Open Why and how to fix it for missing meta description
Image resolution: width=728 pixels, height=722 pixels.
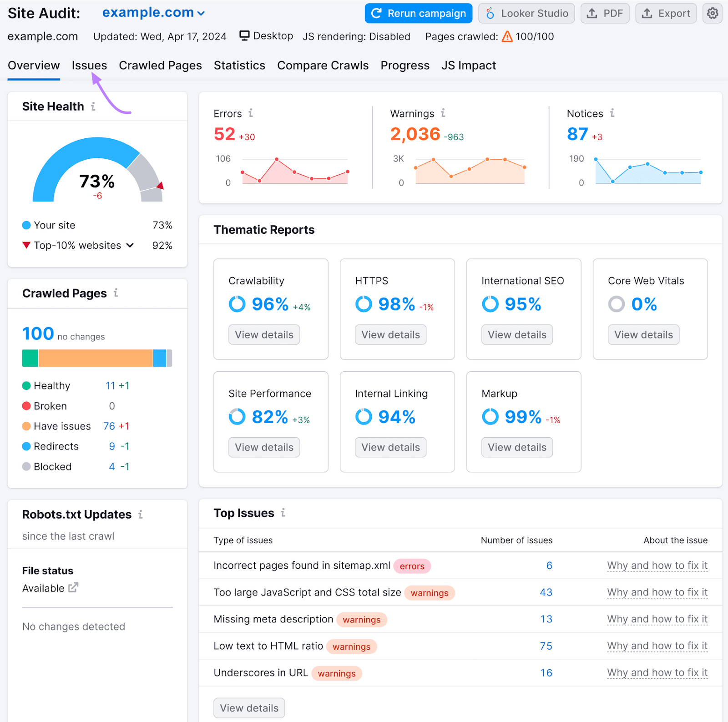click(657, 619)
